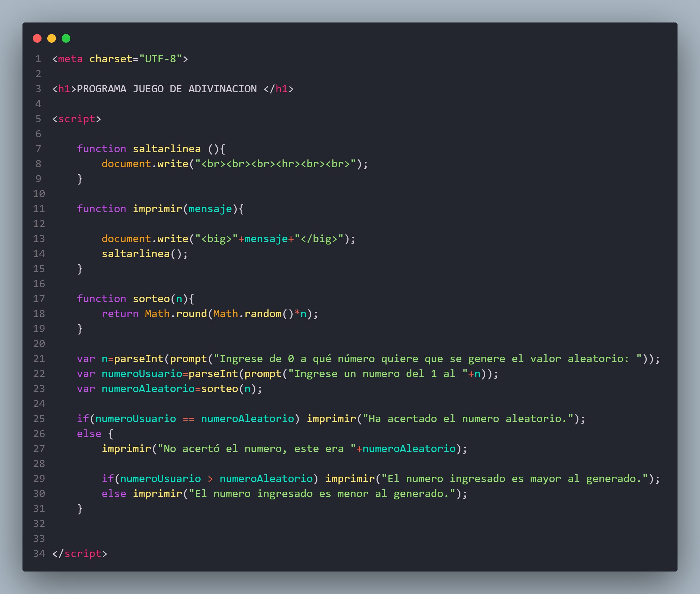Click the var numeroAleatorio=sorteo(n) line
The image size is (700, 594).
click(170, 389)
